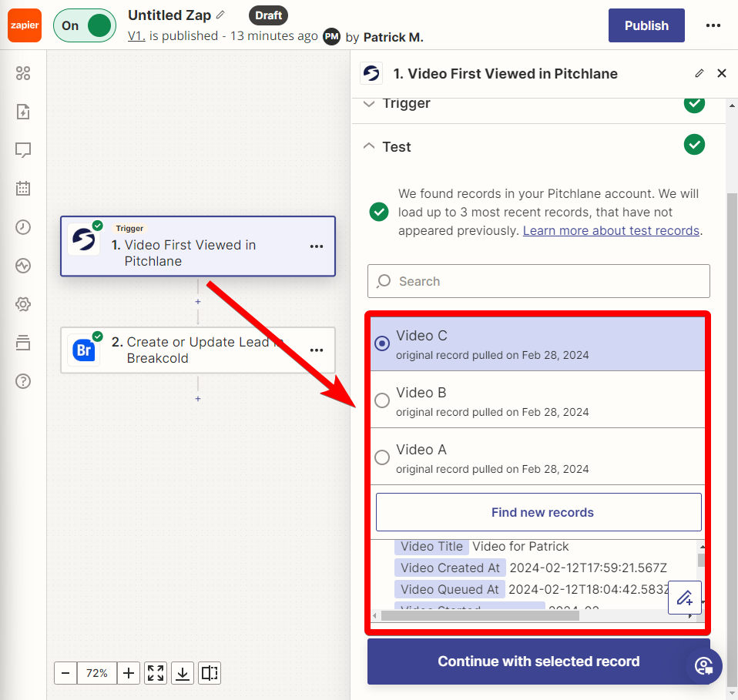Image resolution: width=738 pixels, height=700 pixels.
Task: Open the history clock sidebar icon
Action: [23, 227]
